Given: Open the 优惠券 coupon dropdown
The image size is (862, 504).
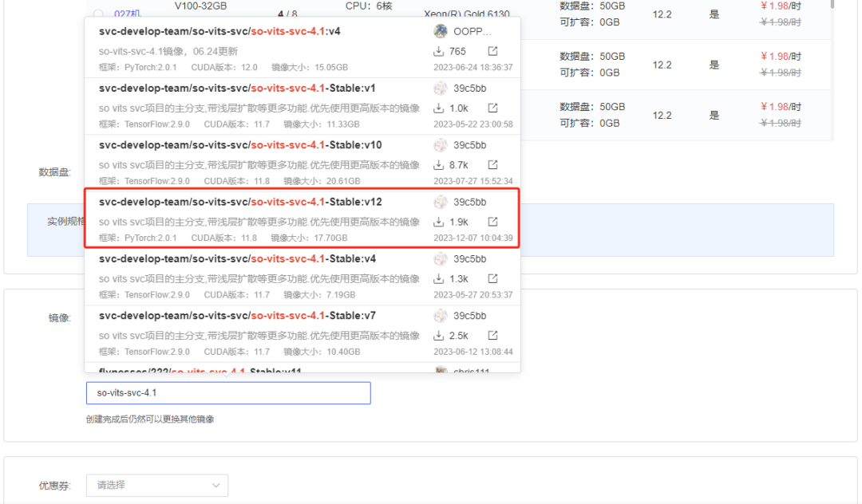Looking at the screenshot, I should click(x=157, y=486).
